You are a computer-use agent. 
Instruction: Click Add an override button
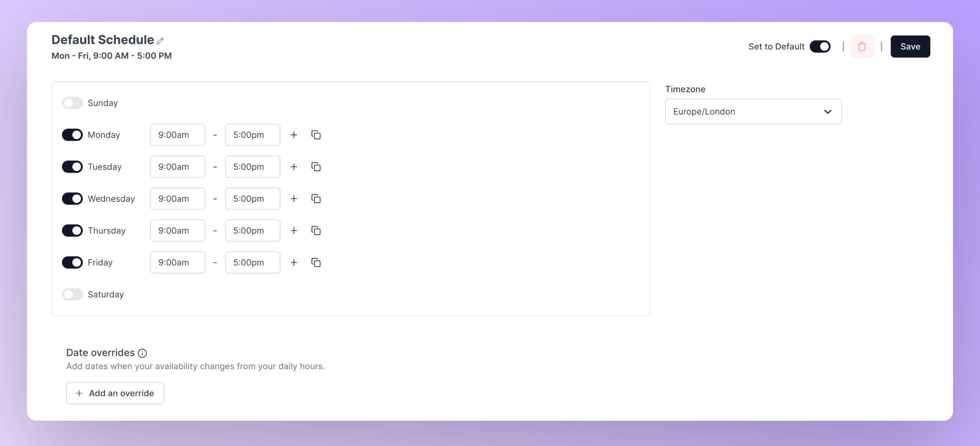[x=115, y=393]
